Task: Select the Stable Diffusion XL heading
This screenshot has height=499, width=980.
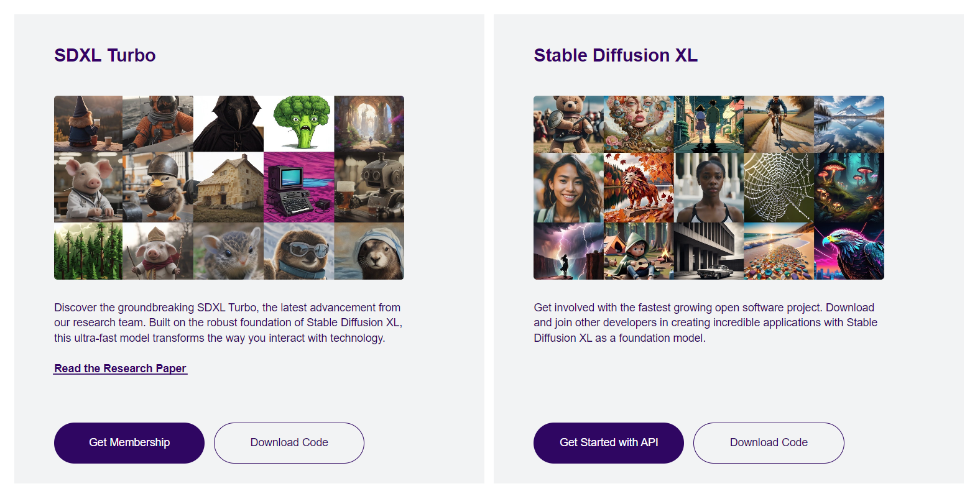Action: (616, 55)
